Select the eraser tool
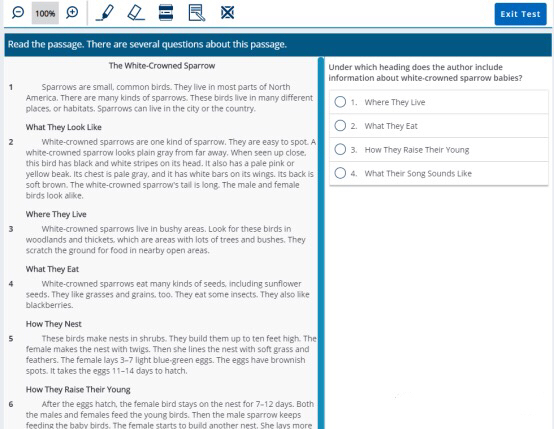Viewport: 554px width, 429px height. (x=136, y=13)
